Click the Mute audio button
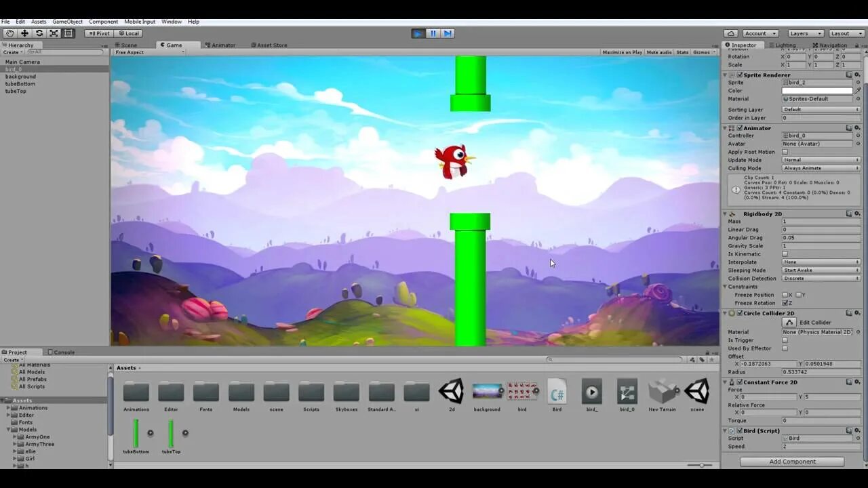Image resolution: width=868 pixels, height=488 pixels. [659, 52]
